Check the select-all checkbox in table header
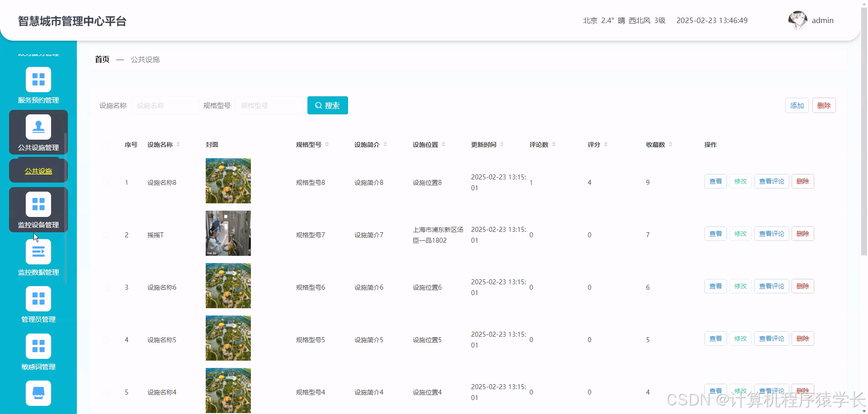This screenshot has width=868, height=414. (106, 144)
